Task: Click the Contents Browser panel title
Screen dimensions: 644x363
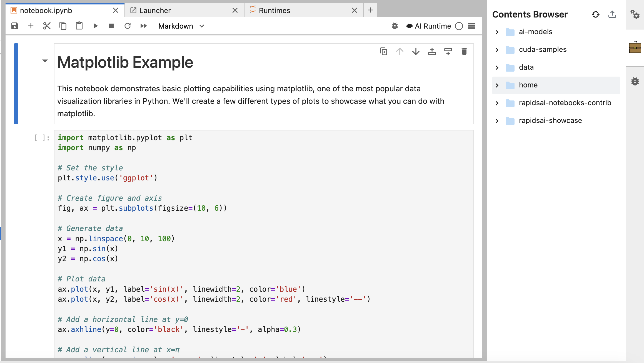Action: (530, 14)
